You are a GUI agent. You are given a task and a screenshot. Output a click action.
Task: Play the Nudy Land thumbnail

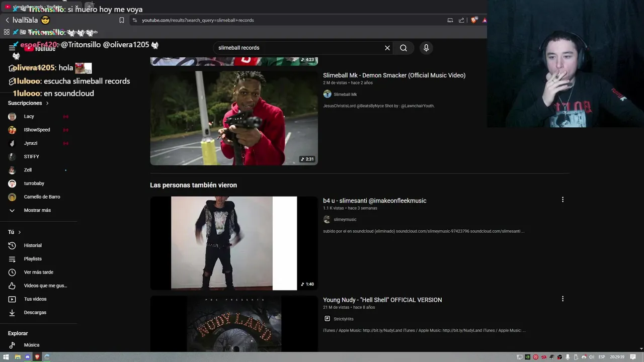coord(234,324)
